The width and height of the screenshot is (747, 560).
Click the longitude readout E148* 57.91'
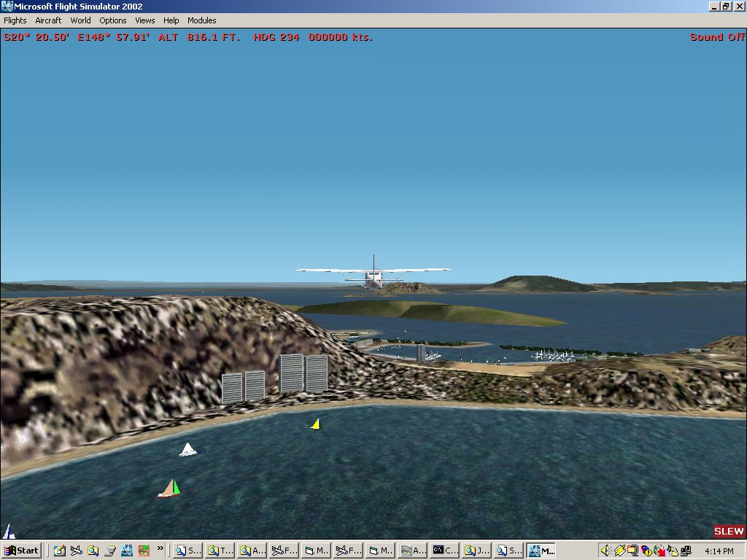click(113, 37)
